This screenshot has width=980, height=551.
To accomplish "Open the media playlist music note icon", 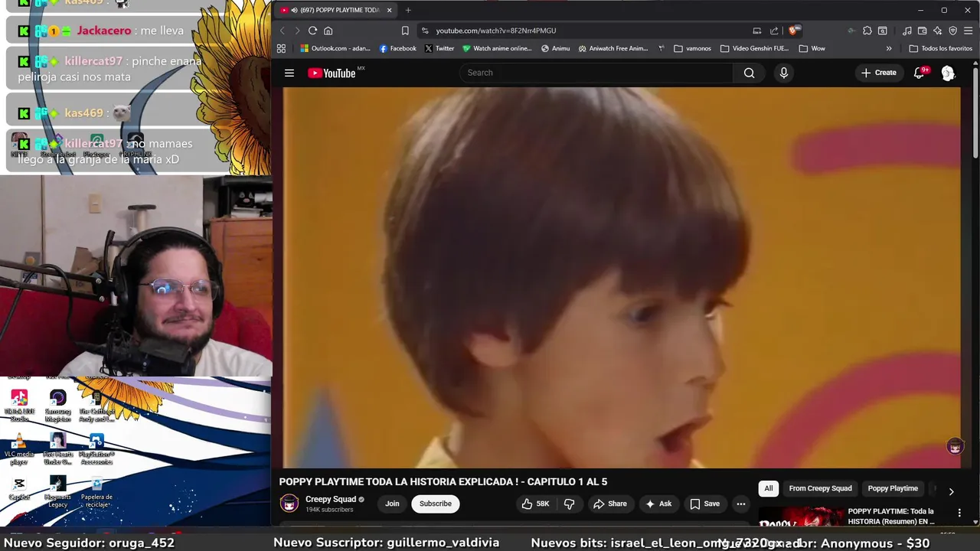I will [x=907, y=31].
